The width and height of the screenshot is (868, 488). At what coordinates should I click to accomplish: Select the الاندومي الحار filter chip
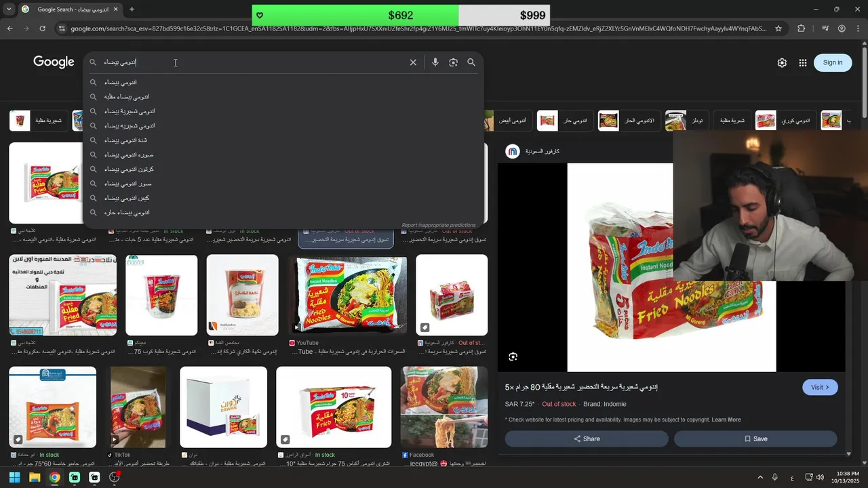[x=629, y=121]
